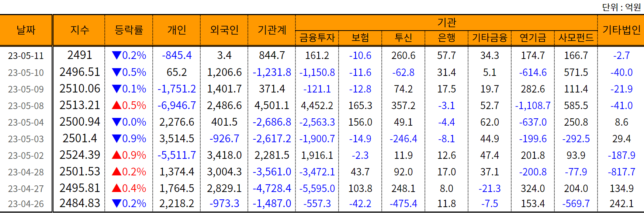The image size is (644, 213).
Task: Click the 개인 column header
Action: tap(177, 30)
